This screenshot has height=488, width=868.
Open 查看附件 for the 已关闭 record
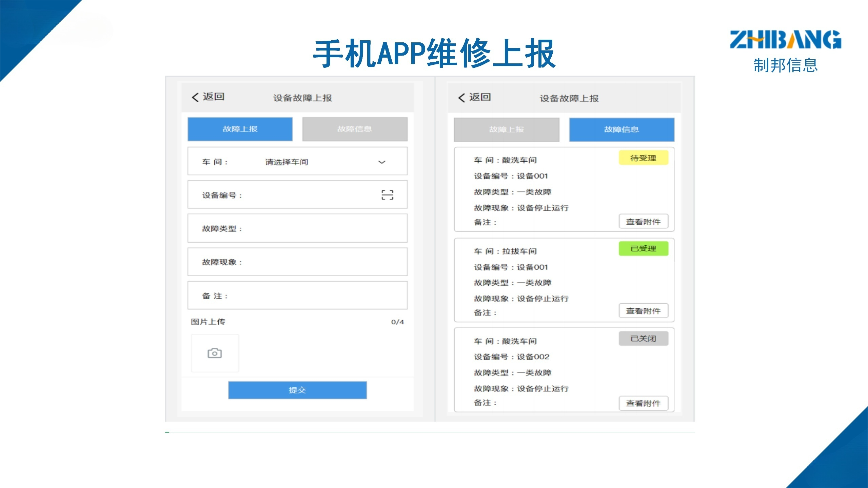[644, 403]
